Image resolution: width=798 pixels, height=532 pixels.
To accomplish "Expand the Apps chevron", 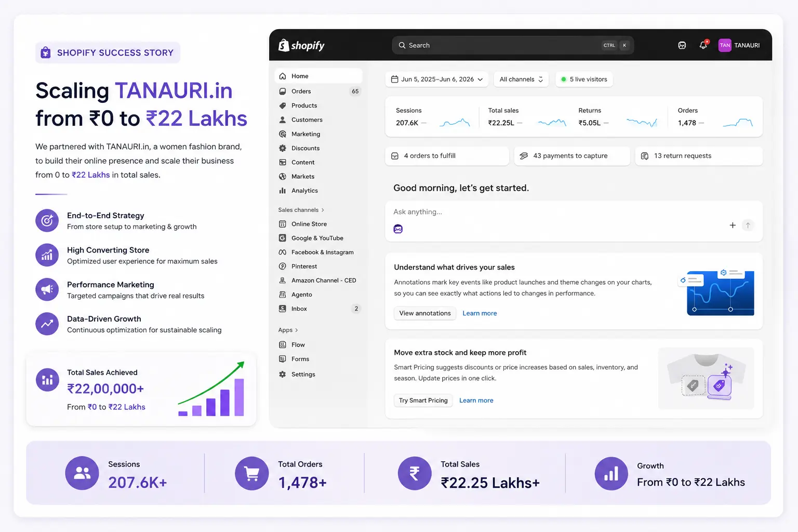I will 296,330.
